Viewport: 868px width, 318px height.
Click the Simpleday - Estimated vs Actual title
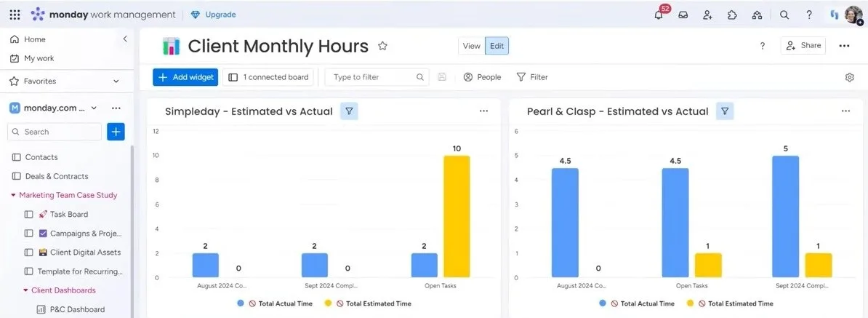click(x=249, y=111)
